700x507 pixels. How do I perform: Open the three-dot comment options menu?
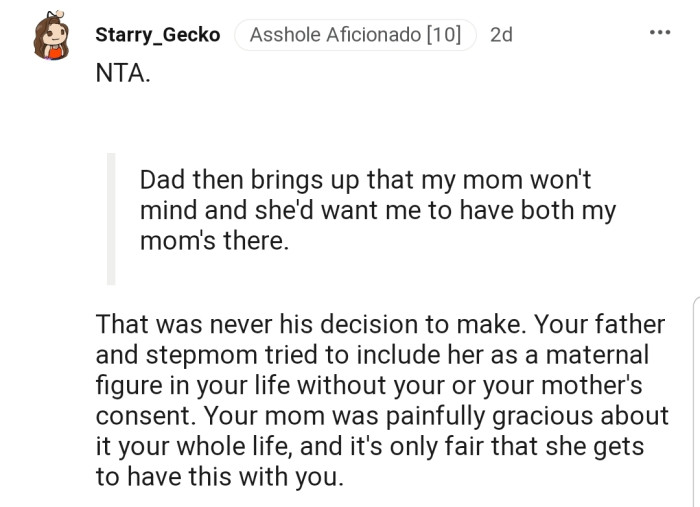[x=660, y=33]
